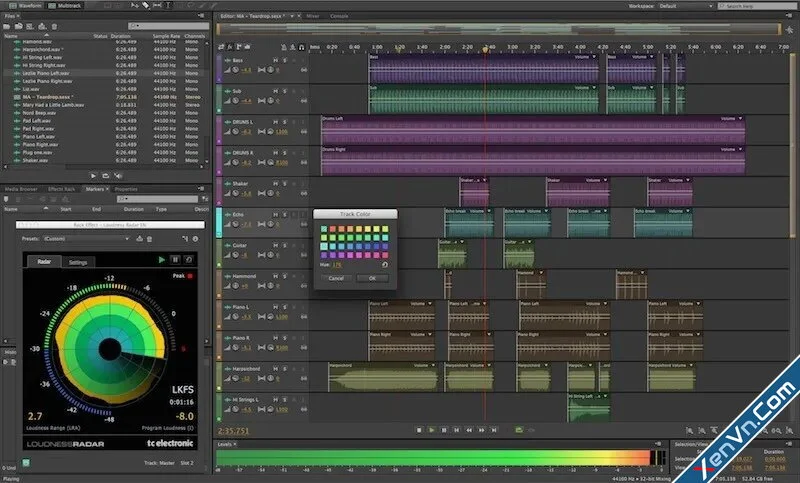Click reset button in Loudness Radar
This screenshot has height=483, width=800.
(188, 260)
